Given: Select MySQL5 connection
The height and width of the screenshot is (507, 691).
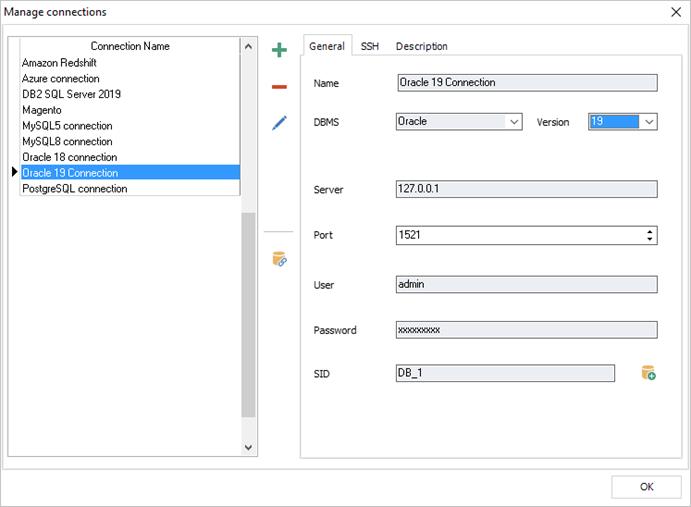Looking at the screenshot, I should [x=130, y=126].
